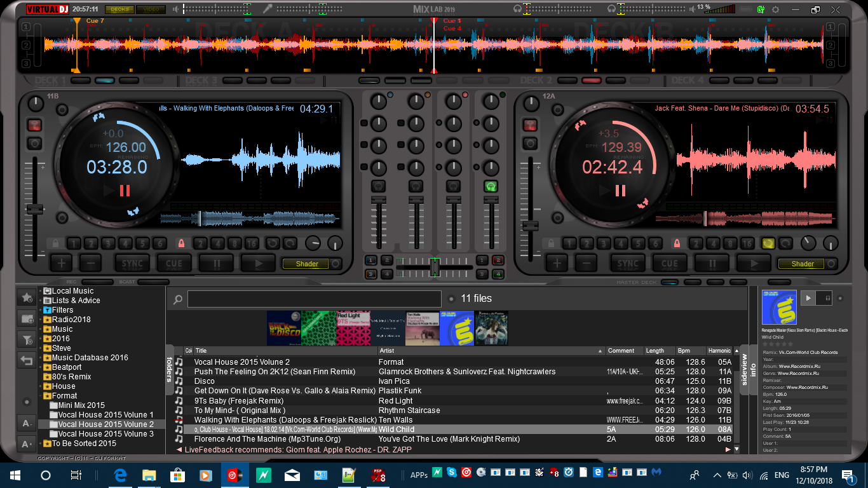Open the folders side tab
This screenshot has height=488, width=868.
pyautogui.click(x=170, y=369)
